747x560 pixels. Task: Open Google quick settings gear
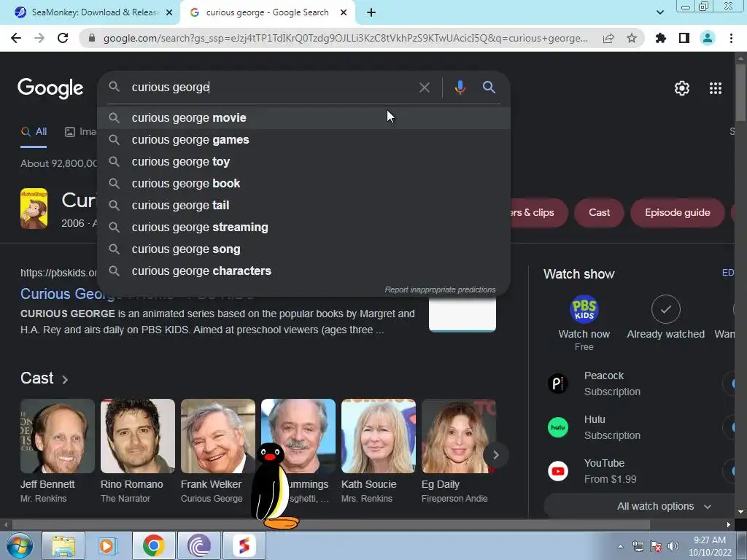pos(682,88)
